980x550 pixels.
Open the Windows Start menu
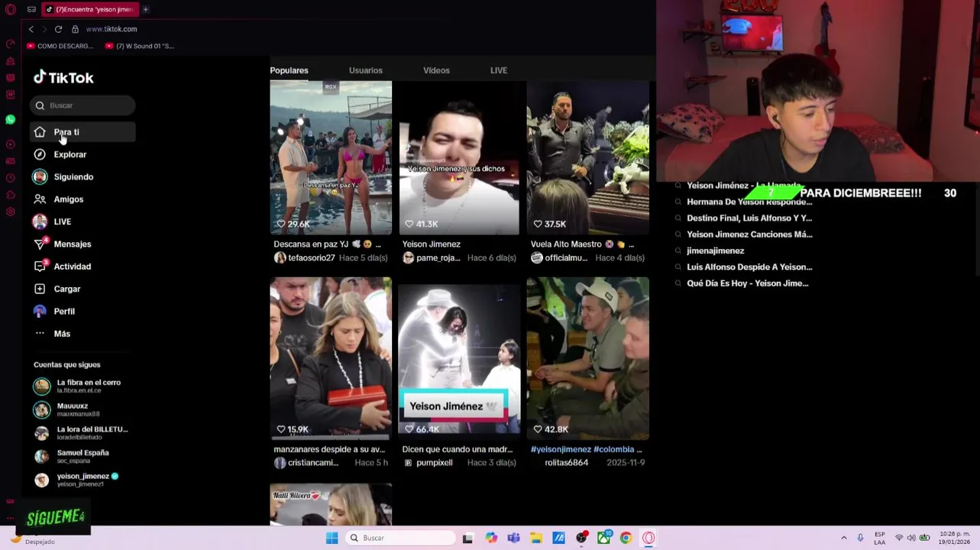pyautogui.click(x=332, y=538)
